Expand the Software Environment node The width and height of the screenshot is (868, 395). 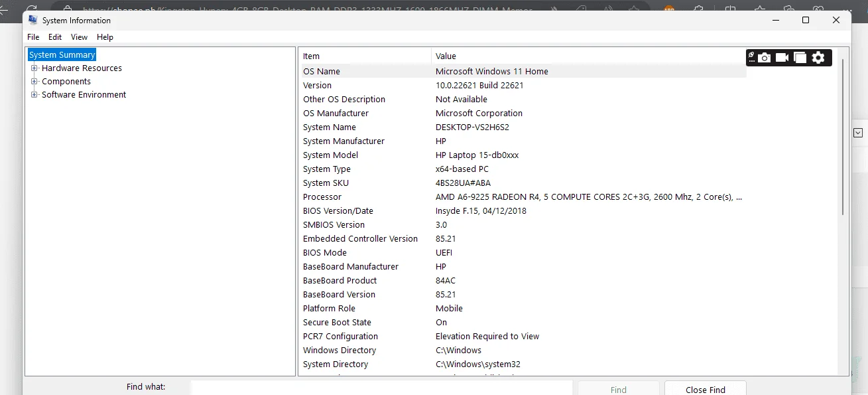click(34, 94)
